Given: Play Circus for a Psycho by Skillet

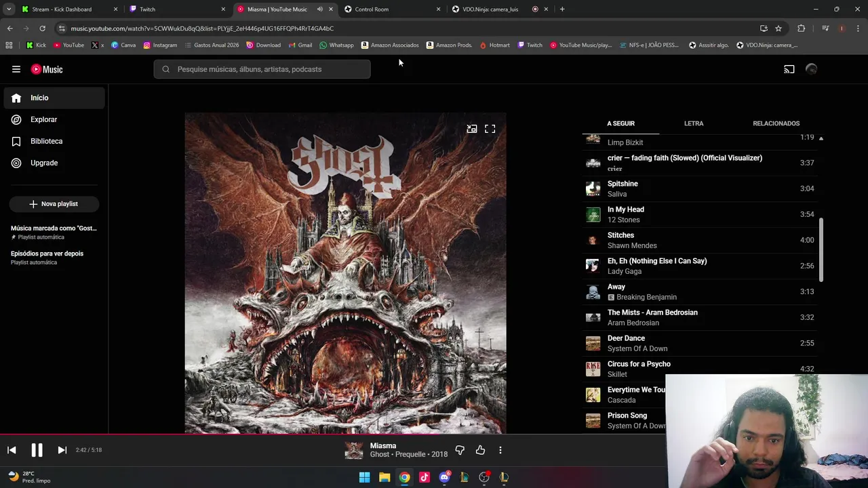Looking at the screenshot, I should pos(701,369).
